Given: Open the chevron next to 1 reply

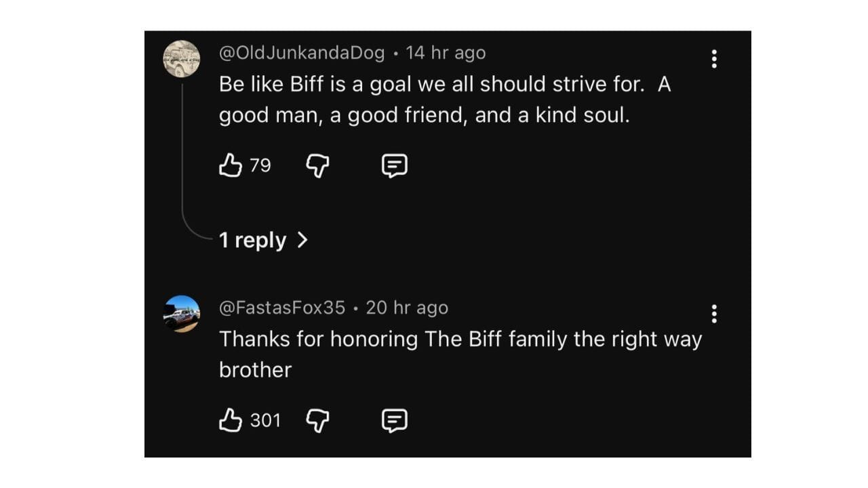Looking at the screenshot, I should click(x=302, y=240).
